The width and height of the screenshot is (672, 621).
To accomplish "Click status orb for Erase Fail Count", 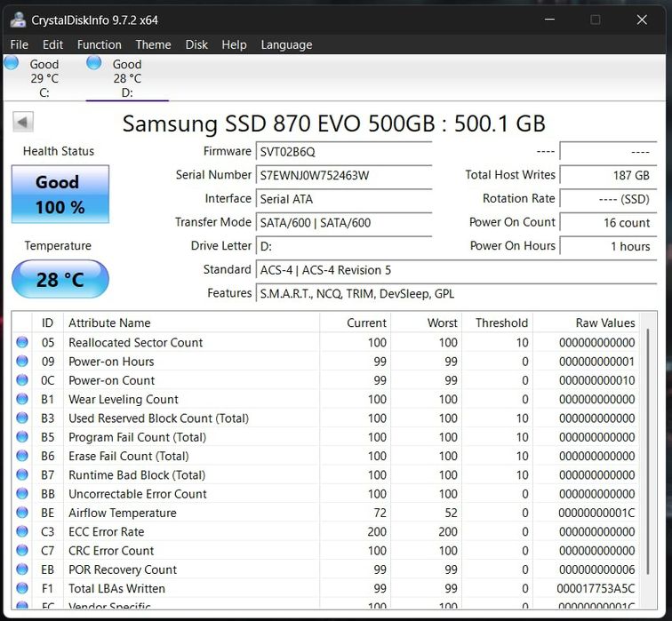I will 22,456.
